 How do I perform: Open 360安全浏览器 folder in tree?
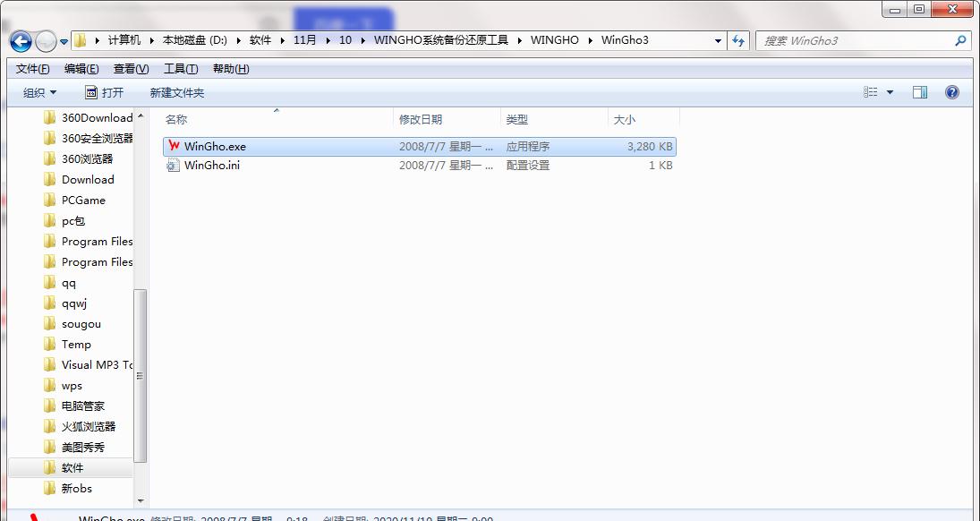pos(98,138)
